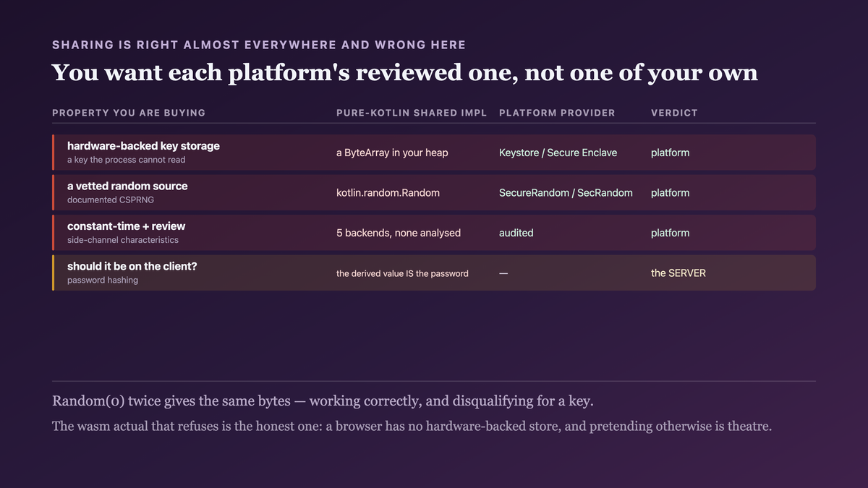
Task: Click the 'Property you are buying' column header
Action: [x=129, y=113]
